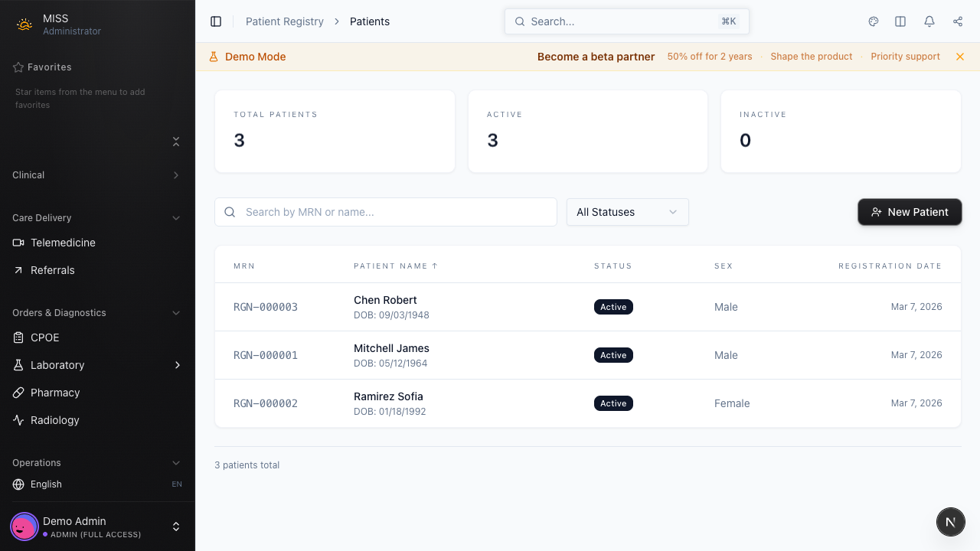Open Pharmacy via its pill icon

click(17, 393)
